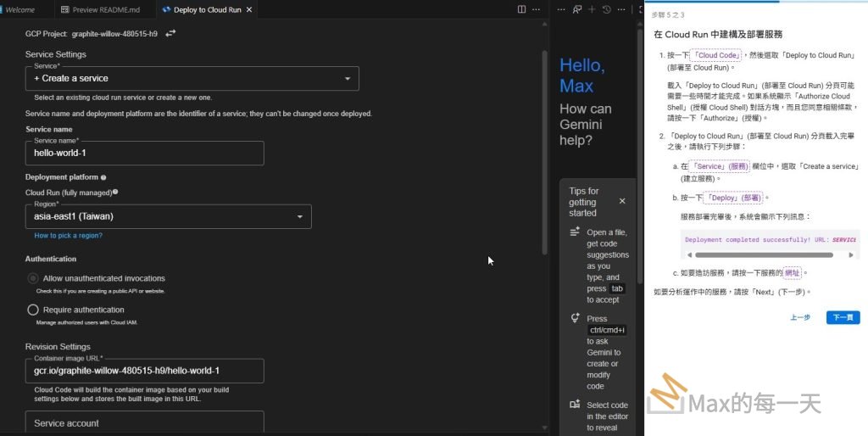Open Gemini chat history clock icon

[x=607, y=9]
